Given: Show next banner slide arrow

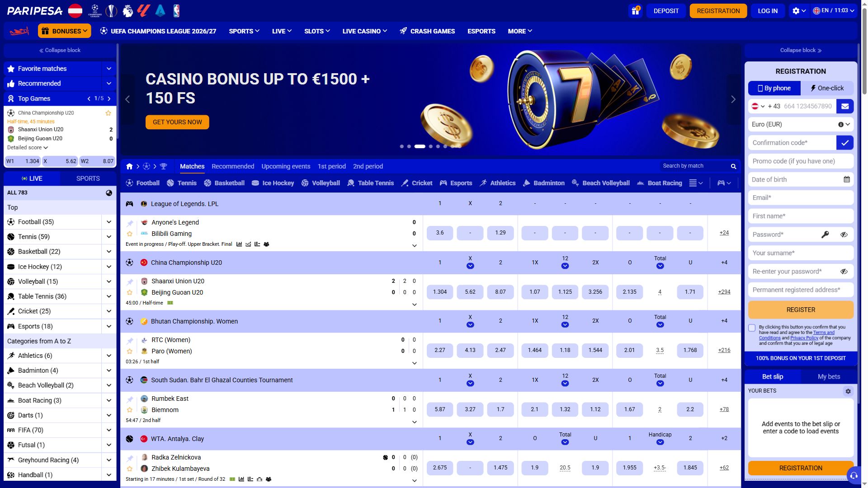Looking at the screenshot, I should pyautogui.click(x=733, y=99).
